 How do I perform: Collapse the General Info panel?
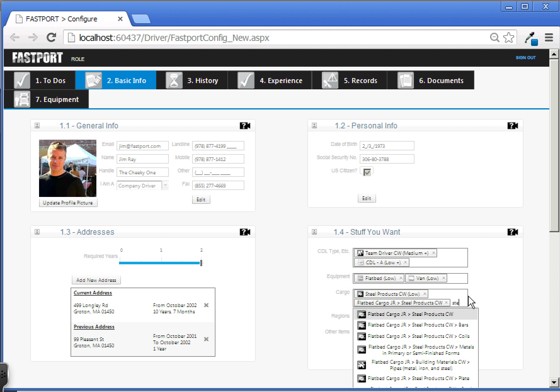(x=37, y=126)
